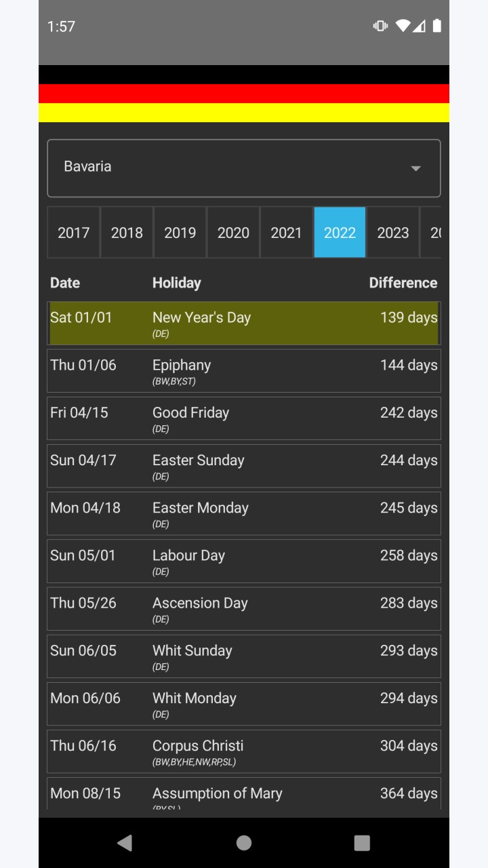Select the Good Friday row
The image size is (488, 868).
pyautogui.click(x=244, y=418)
